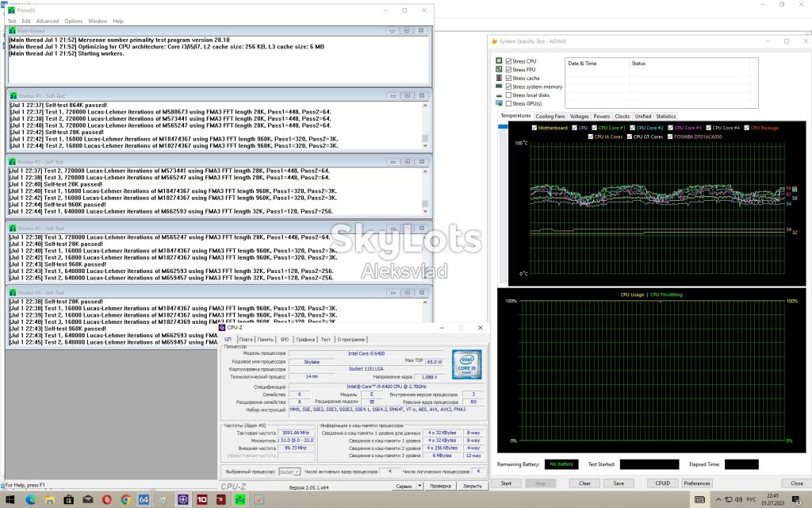Uncheck Stress CPU checkbox
This screenshot has height=508, width=812.
click(508, 61)
